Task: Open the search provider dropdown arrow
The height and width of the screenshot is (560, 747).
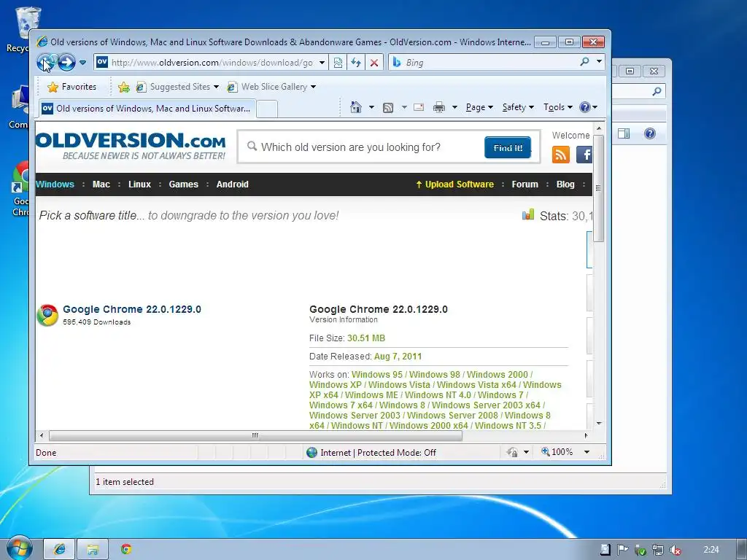Action: pos(599,61)
